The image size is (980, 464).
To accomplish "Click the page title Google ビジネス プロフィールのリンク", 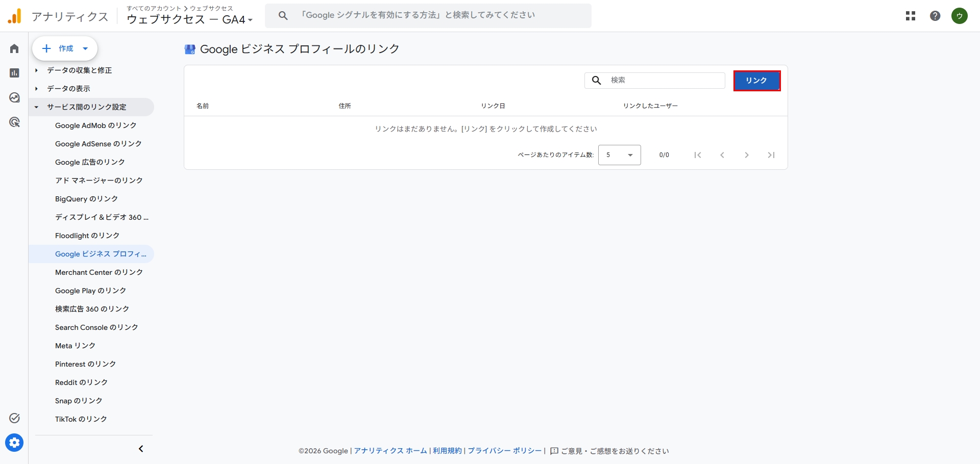I will pyautogui.click(x=300, y=49).
